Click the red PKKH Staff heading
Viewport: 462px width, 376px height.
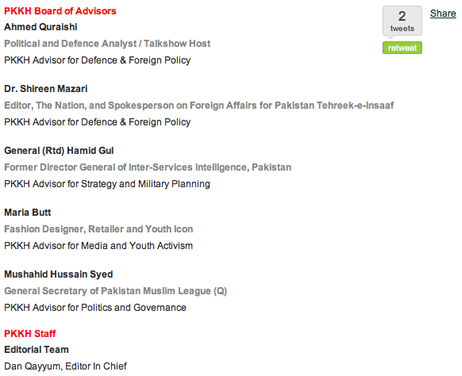point(30,333)
